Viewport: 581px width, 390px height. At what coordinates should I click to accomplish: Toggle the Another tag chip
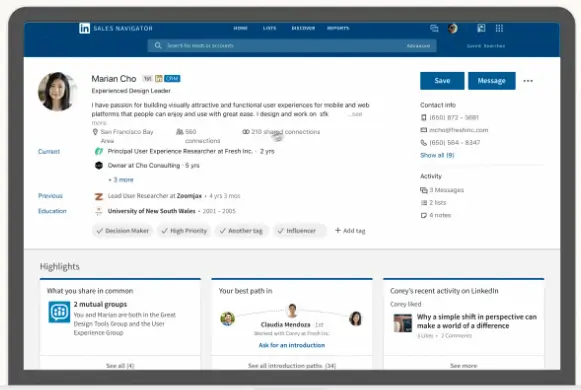242,231
